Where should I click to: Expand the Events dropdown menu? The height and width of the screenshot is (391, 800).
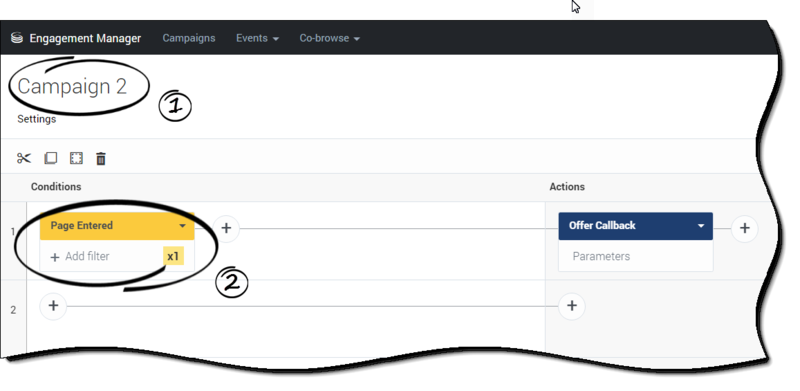tap(257, 38)
